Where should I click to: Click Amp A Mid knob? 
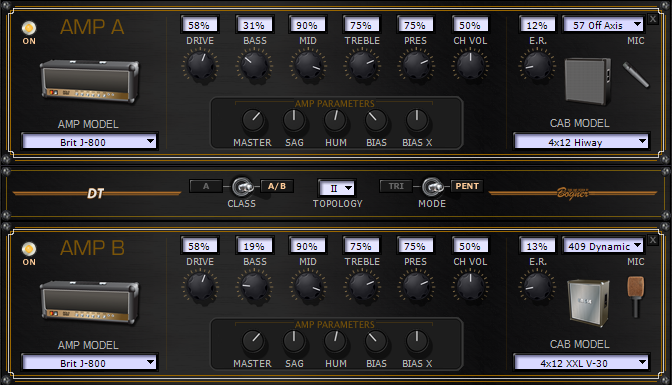pos(308,65)
